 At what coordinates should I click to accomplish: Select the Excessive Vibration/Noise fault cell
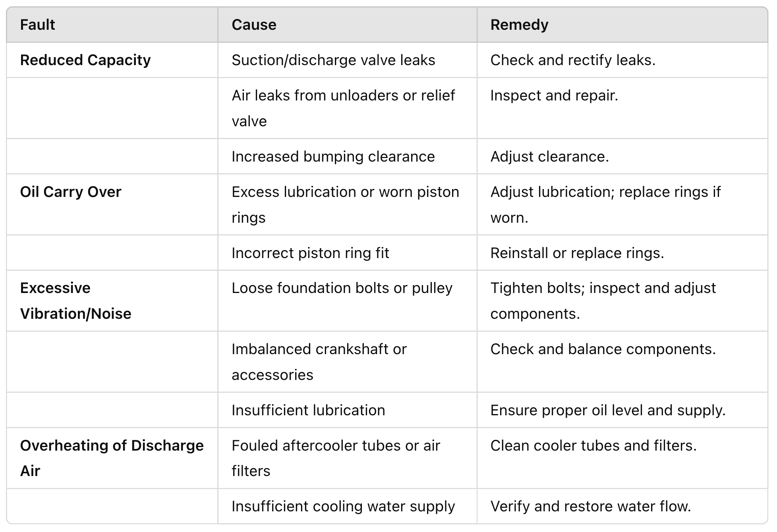tap(112, 301)
